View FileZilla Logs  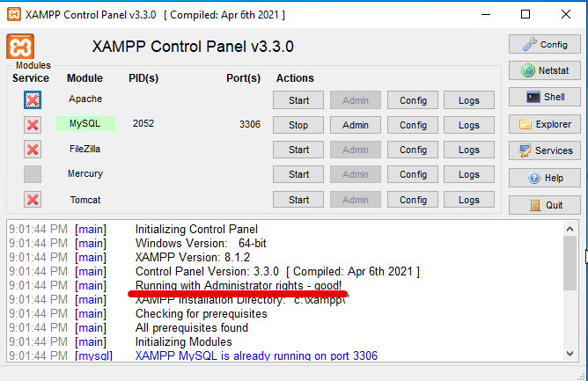pos(469,150)
